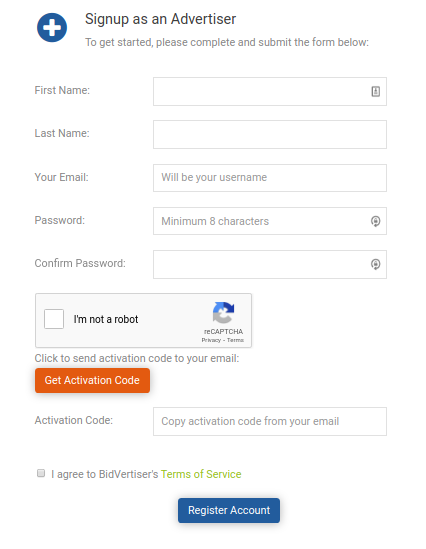Click the Your Email username field

click(x=270, y=178)
